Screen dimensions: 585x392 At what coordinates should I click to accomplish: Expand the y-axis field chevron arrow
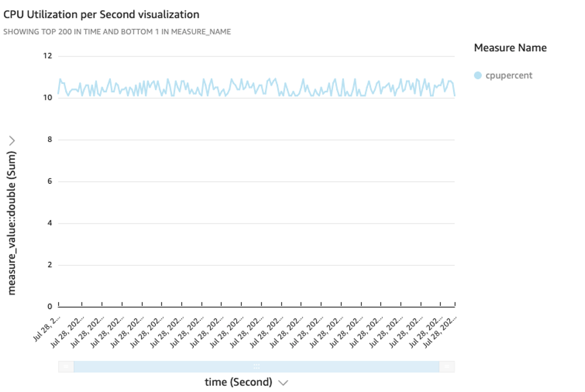point(12,141)
